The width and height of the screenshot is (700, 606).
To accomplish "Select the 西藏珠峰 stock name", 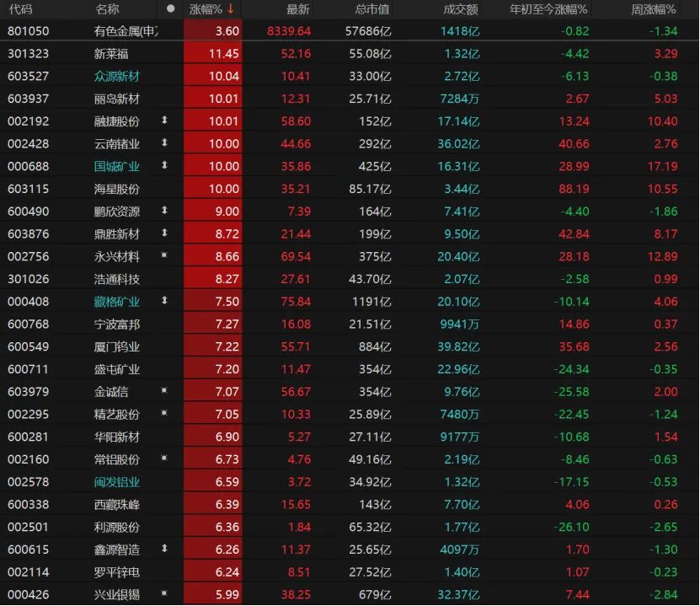I will pos(117,505).
